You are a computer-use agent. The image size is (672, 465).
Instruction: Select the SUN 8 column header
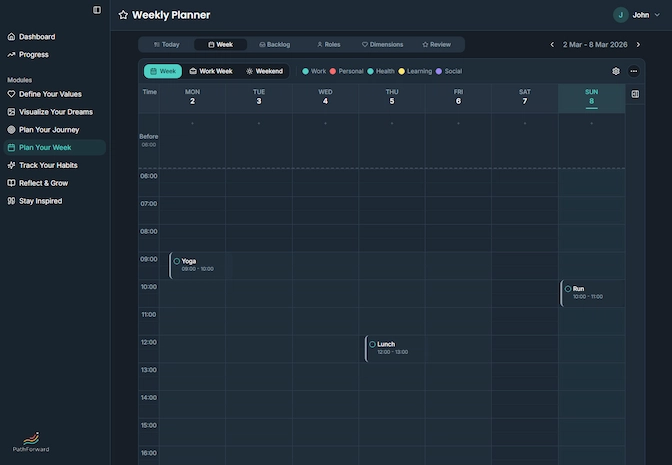pos(591,98)
